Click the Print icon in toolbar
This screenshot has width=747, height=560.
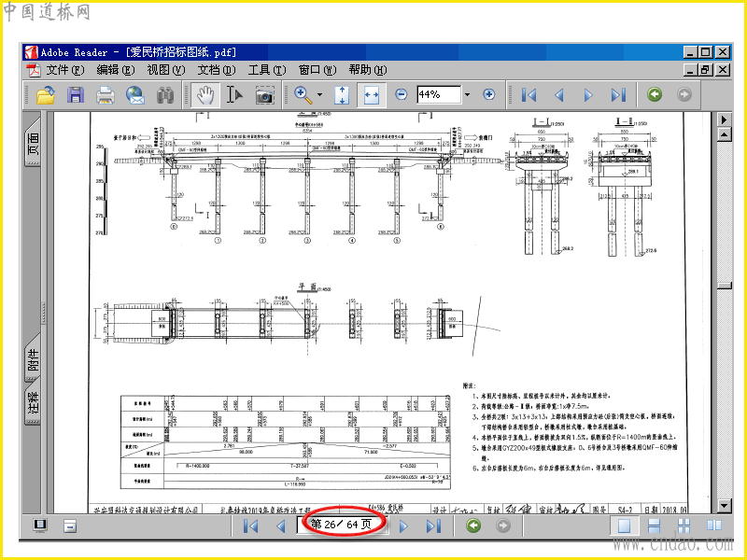point(105,95)
